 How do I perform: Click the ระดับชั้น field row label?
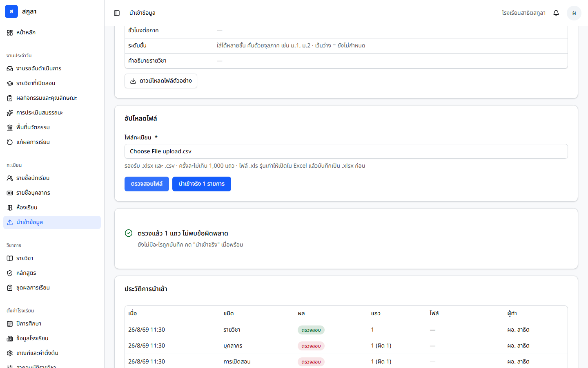coord(137,46)
